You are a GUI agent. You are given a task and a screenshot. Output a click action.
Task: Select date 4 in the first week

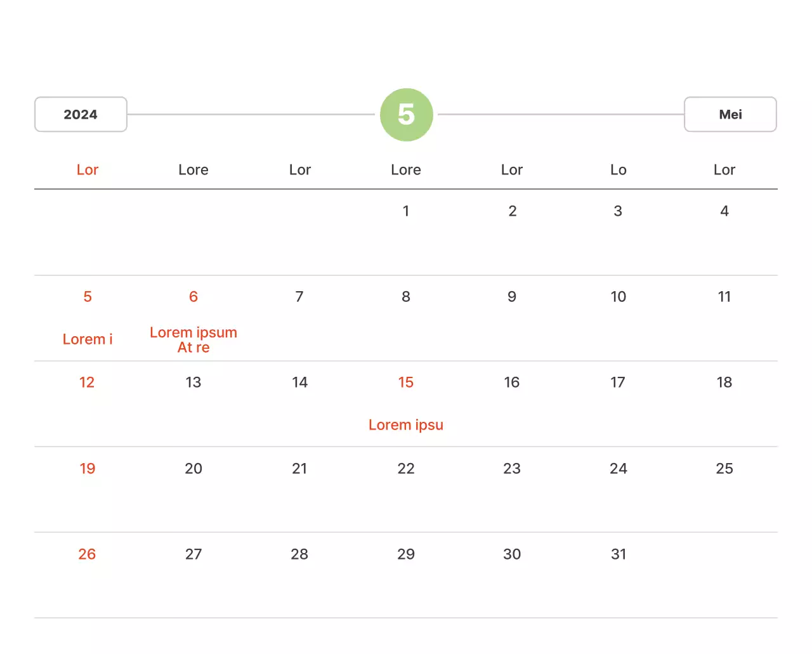point(724,211)
